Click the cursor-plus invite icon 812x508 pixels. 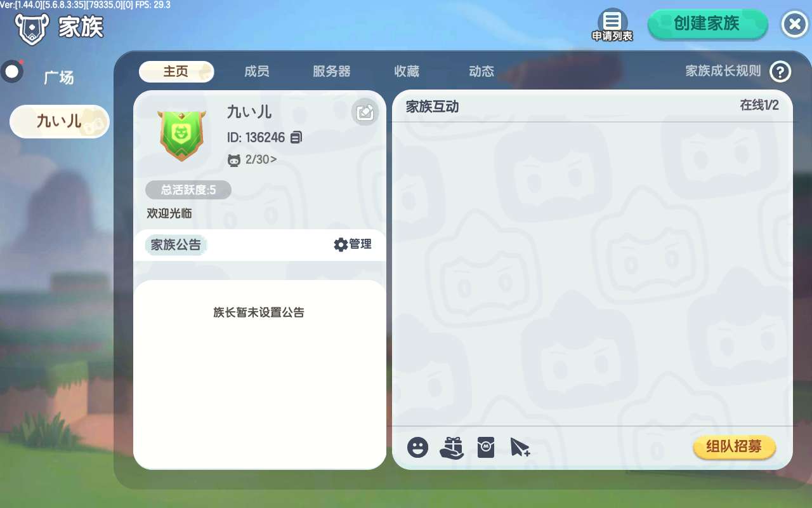pos(520,448)
